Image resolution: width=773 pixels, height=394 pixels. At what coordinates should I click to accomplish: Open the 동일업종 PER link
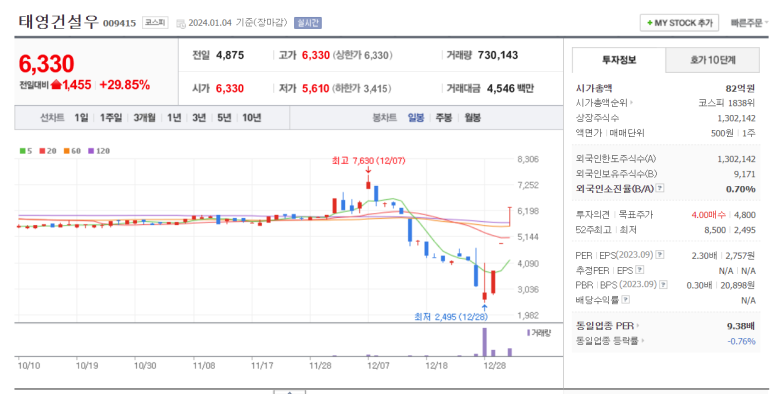607,326
